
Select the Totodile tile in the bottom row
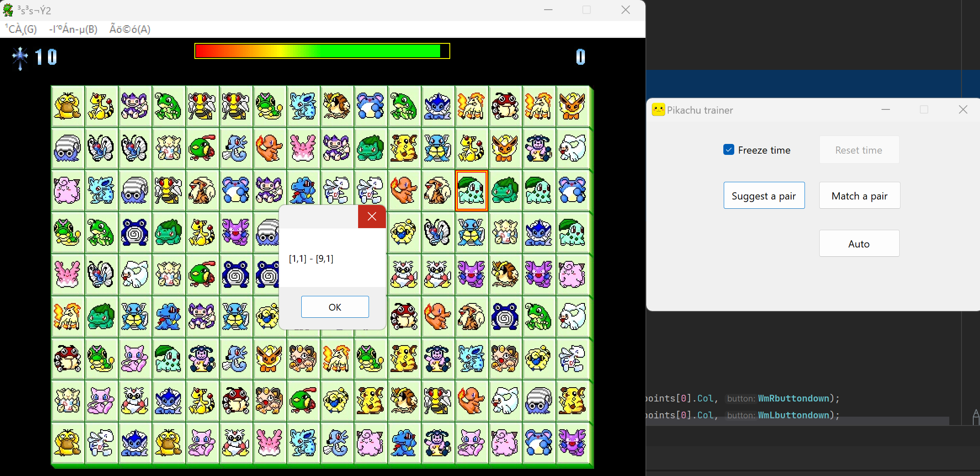404,443
